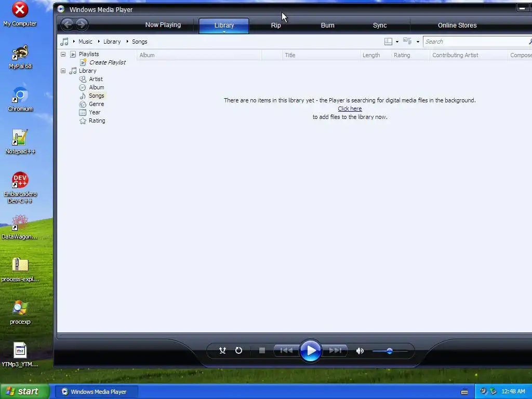532x399 pixels.
Task: Click the Stop playback button
Action: (x=262, y=351)
